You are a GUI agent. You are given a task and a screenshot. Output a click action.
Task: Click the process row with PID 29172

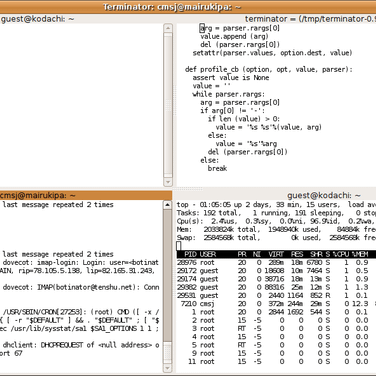[276, 271]
